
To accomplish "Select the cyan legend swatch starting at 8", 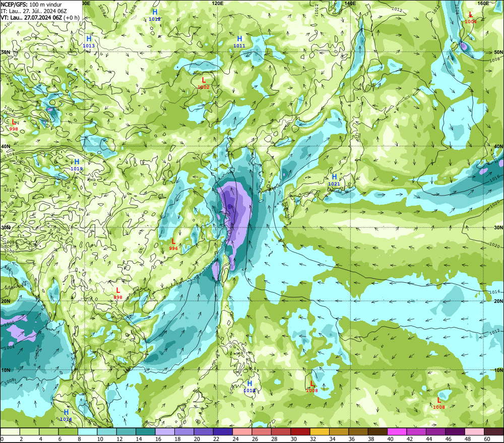I will (87, 431).
